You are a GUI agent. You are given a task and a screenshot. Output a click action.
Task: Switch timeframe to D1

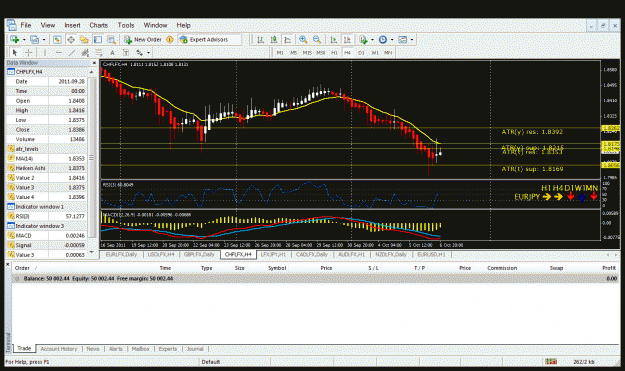(361, 52)
